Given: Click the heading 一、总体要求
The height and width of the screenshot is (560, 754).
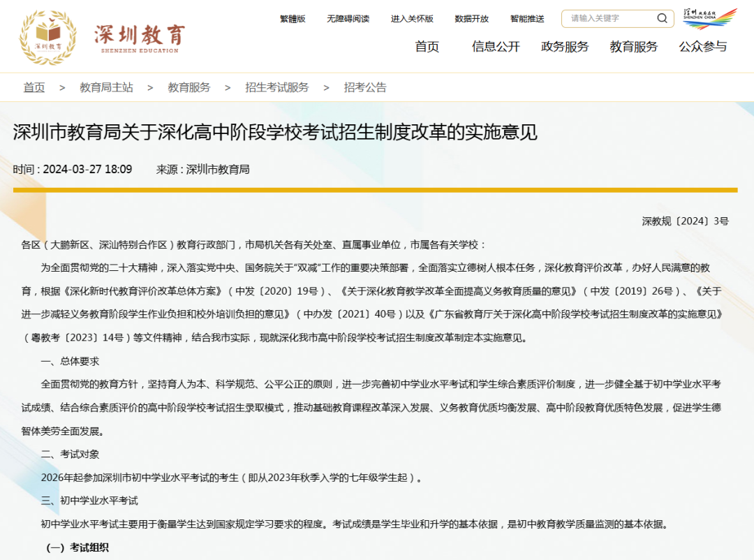Looking at the screenshot, I should (71, 361).
